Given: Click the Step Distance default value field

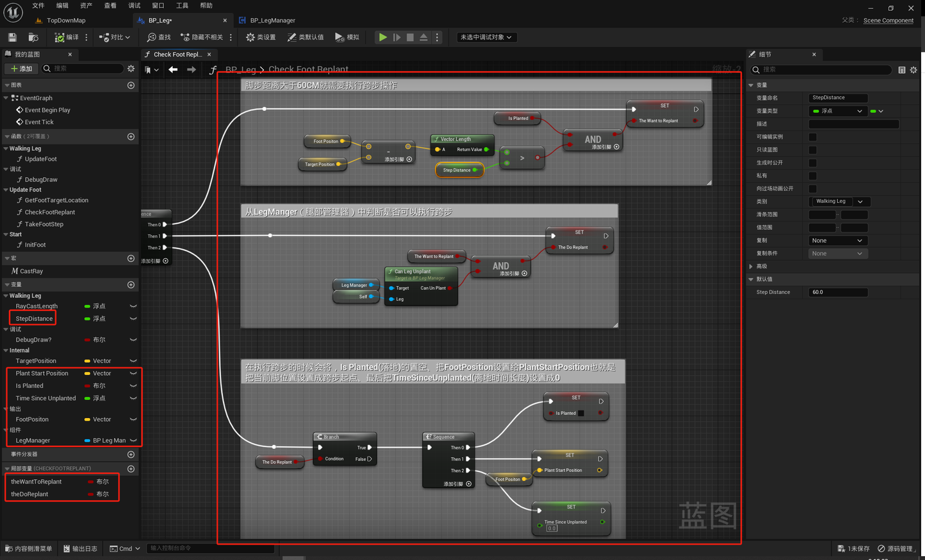Looking at the screenshot, I should pyautogui.click(x=838, y=292).
